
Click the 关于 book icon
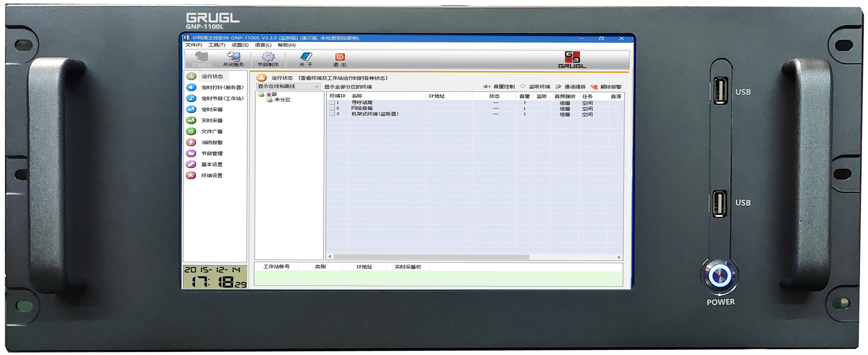(x=306, y=59)
